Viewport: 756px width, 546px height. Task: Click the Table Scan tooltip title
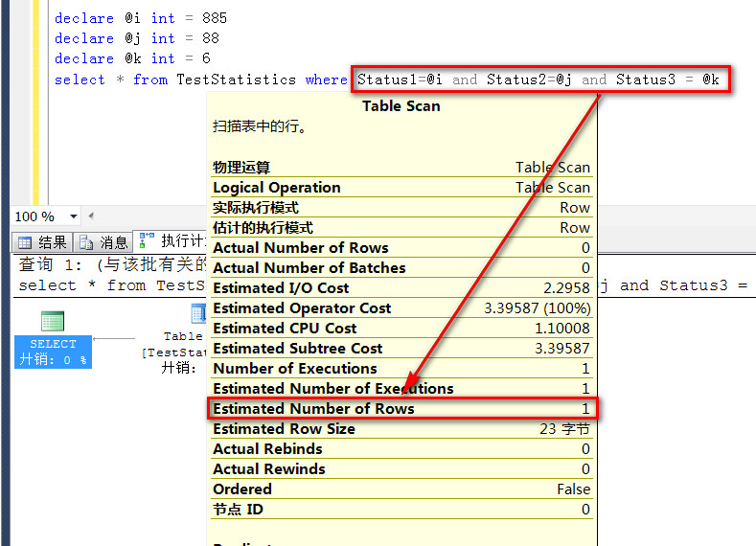click(x=401, y=106)
